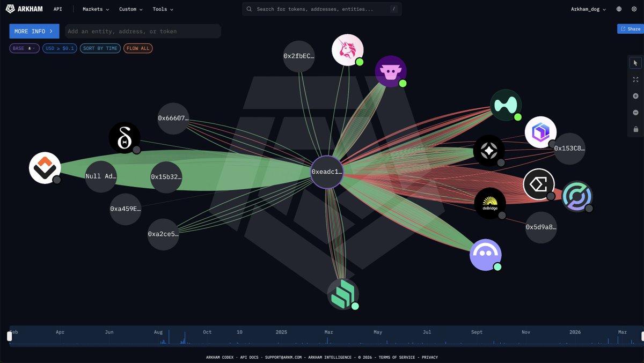Open the Arkham_dog account dropdown
This screenshot has width=644, height=363.
[x=589, y=9]
